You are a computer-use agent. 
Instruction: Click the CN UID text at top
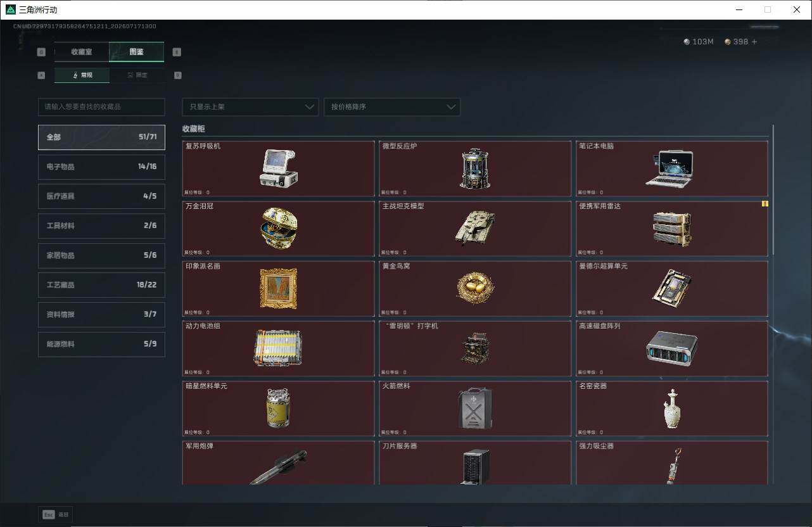tap(85, 27)
